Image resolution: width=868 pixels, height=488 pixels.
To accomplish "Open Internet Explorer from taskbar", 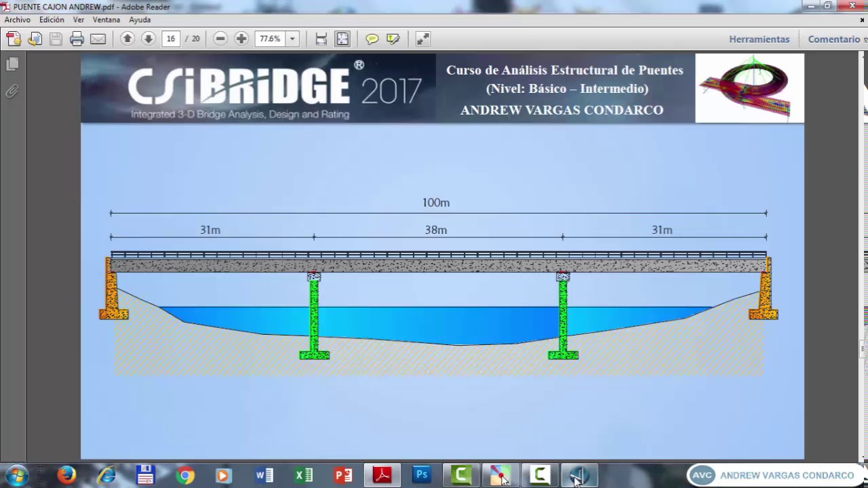I will (106, 475).
